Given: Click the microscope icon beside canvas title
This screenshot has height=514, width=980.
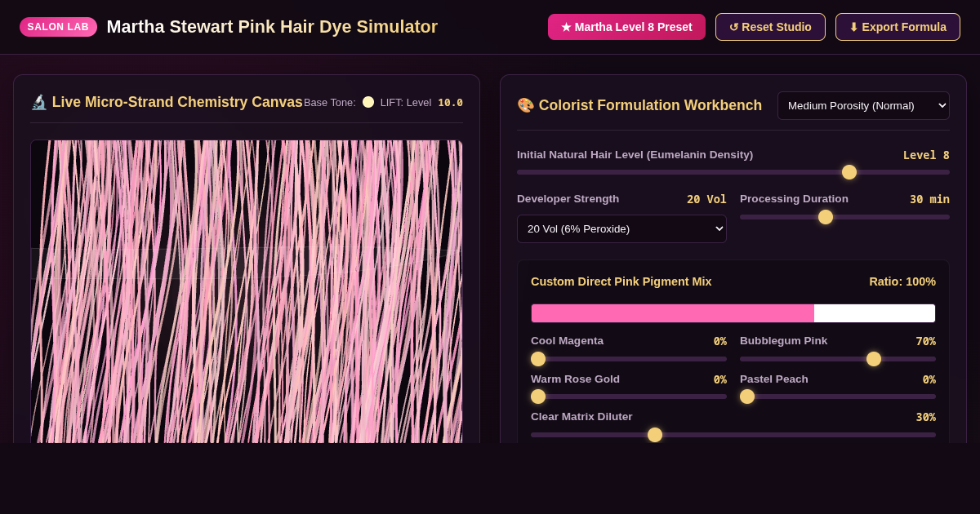Looking at the screenshot, I should [39, 102].
